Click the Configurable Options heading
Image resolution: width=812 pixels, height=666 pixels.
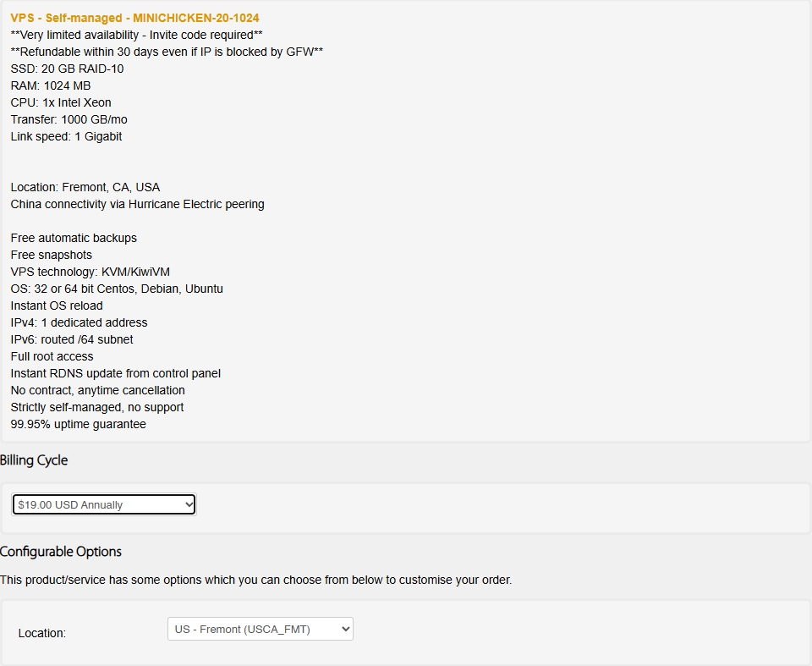[x=61, y=552]
